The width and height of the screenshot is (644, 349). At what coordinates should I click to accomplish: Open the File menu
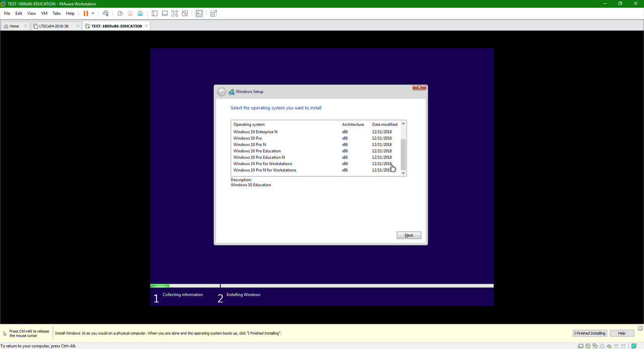[7, 13]
